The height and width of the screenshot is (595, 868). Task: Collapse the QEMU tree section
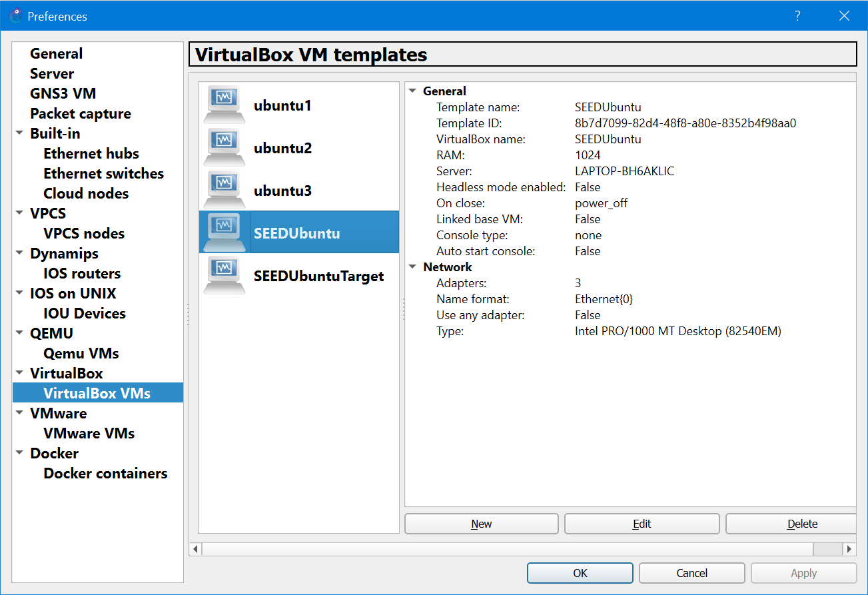(19, 332)
